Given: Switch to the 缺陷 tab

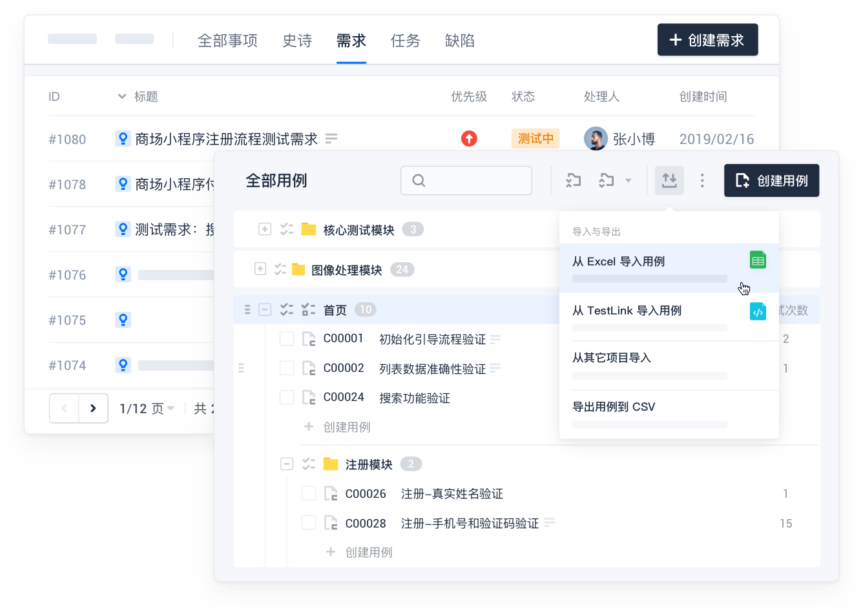Looking at the screenshot, I should [x=460, y=41].
